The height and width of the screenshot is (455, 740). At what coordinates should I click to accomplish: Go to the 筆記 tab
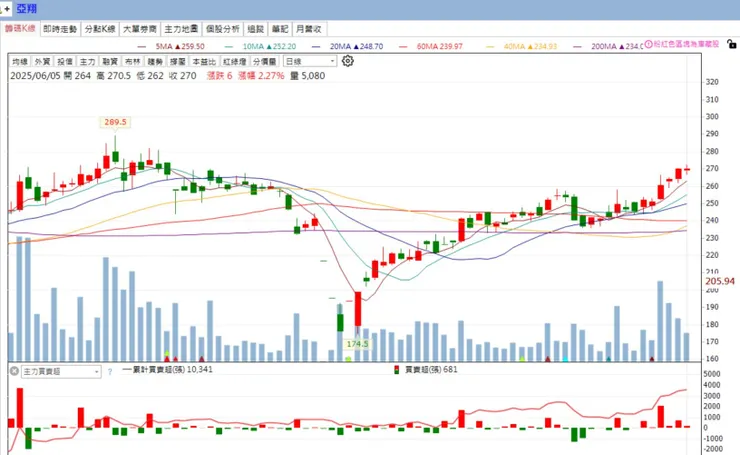(280, 29)
